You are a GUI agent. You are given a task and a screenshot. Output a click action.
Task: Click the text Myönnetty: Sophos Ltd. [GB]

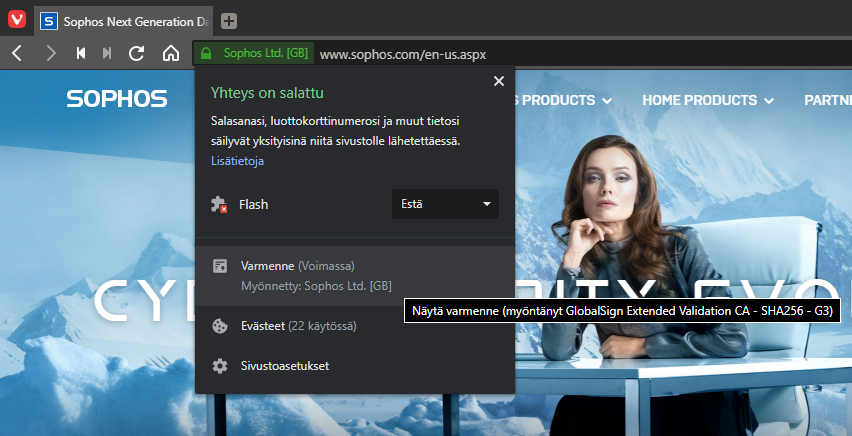coord(316,285)
